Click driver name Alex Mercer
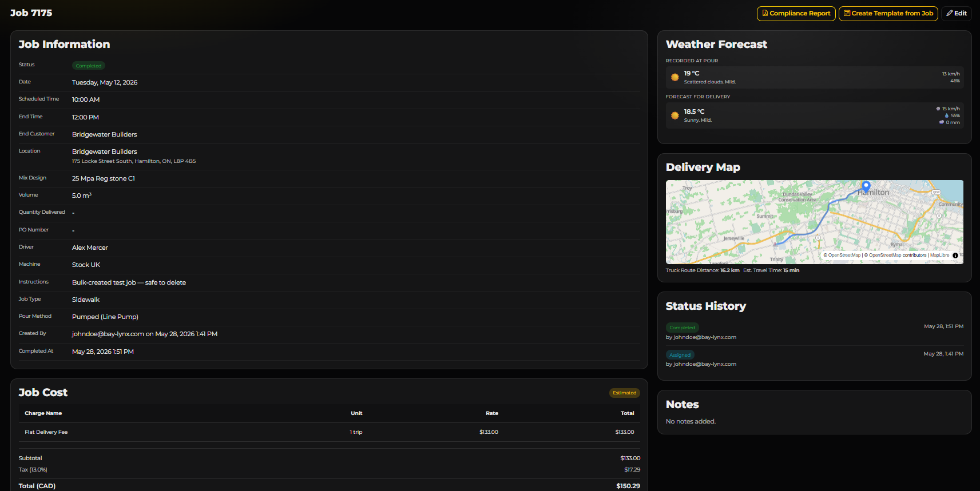This screenshot has height=491, width=980. [90, 248]
